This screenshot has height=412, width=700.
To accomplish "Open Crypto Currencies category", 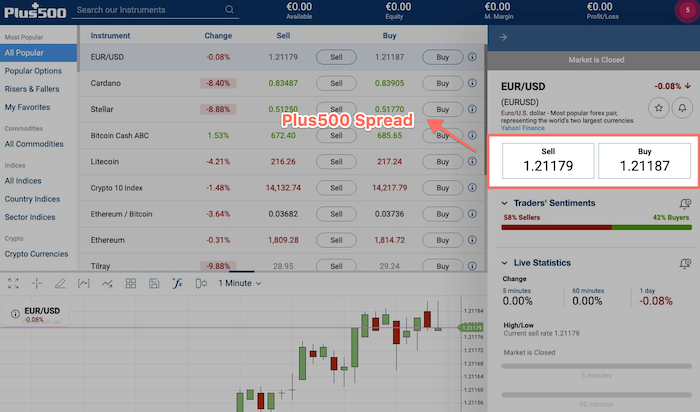I will [x=36, y=254].
